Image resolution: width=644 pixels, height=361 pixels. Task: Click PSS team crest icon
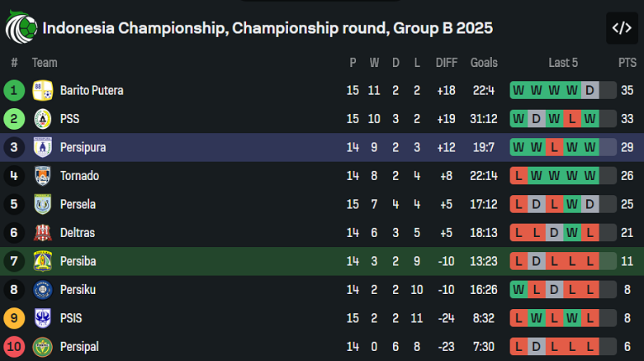(x=43, y=119)
